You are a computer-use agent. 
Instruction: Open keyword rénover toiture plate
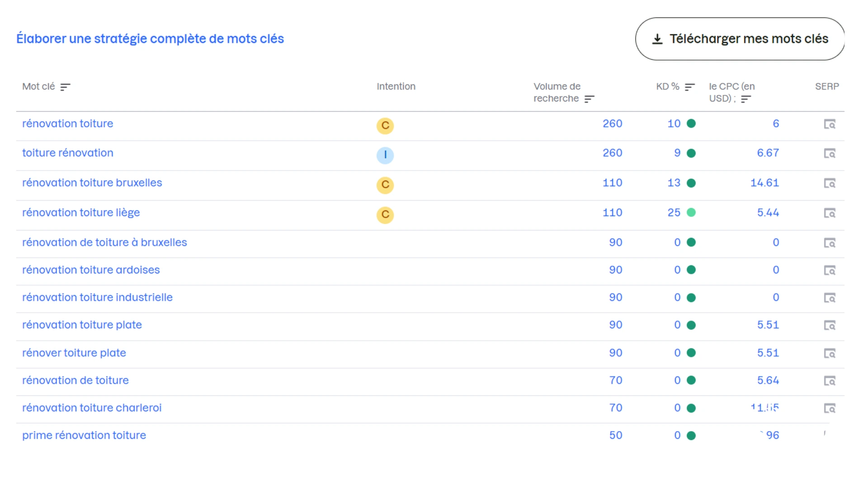74,353
